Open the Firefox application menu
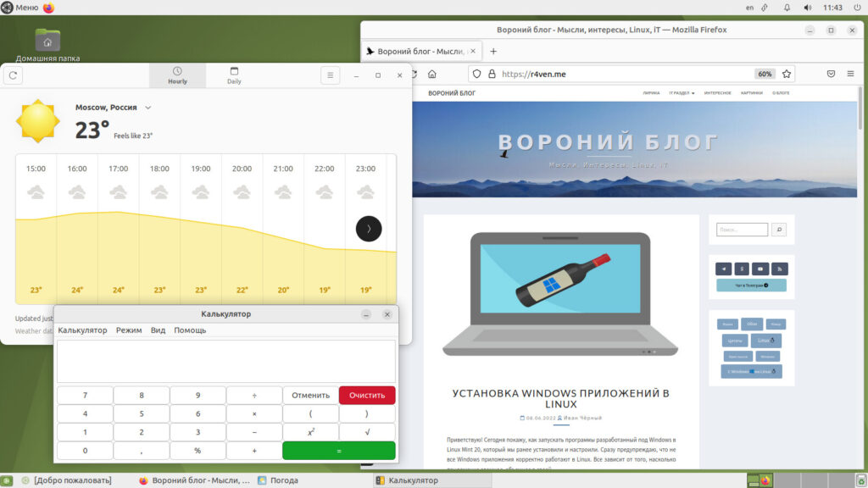Screen dimensions: 868x488 [850, 74]
